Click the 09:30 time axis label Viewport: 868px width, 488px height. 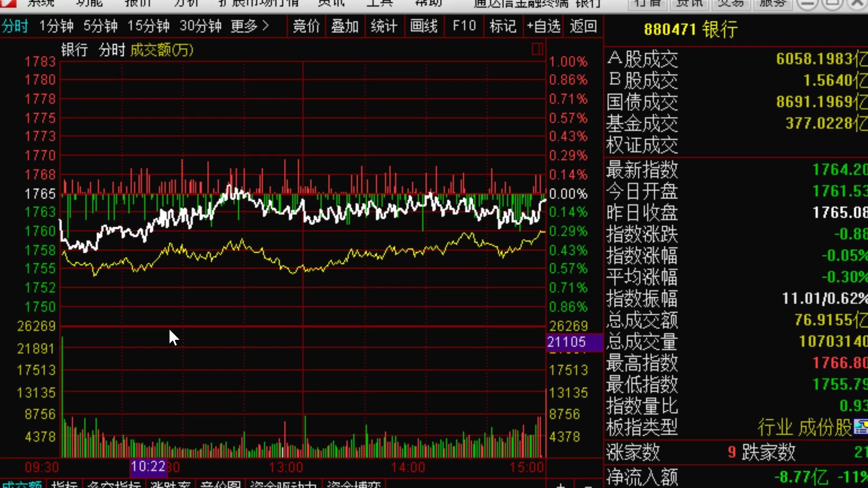(42, 467)
